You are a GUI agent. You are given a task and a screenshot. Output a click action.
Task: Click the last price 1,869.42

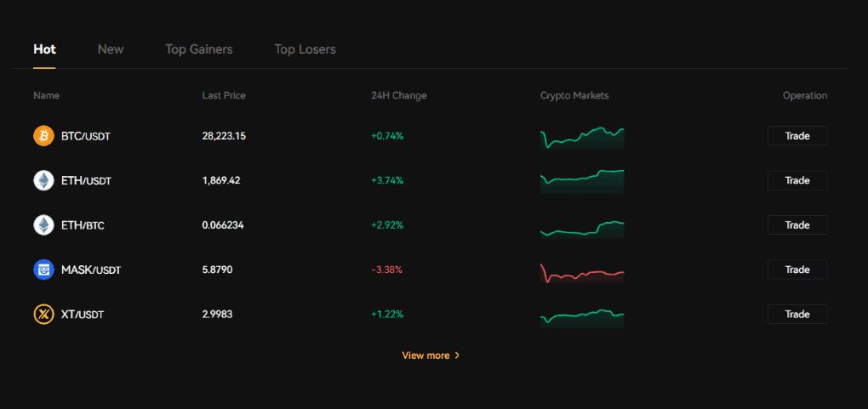(x=221, y=180)
